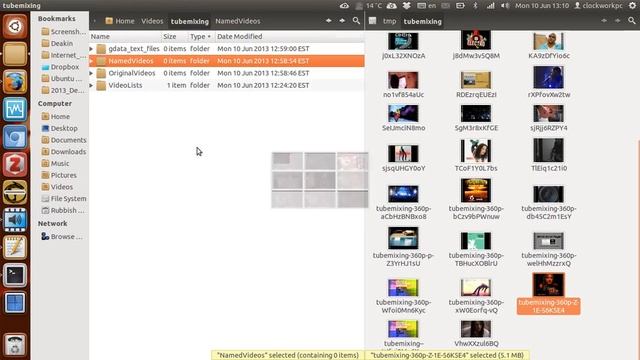The height and width of the screenshot is (360, 640).
Task: Sort by the Name column header
Action: point(125,36)
